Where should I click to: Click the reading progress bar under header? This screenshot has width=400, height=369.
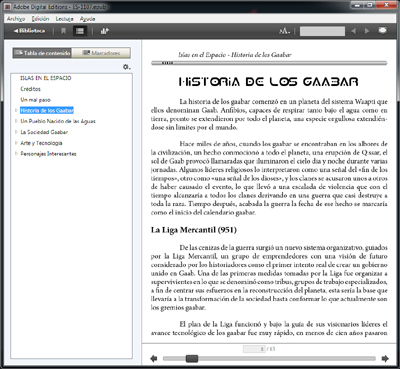[x=269, y=63]
